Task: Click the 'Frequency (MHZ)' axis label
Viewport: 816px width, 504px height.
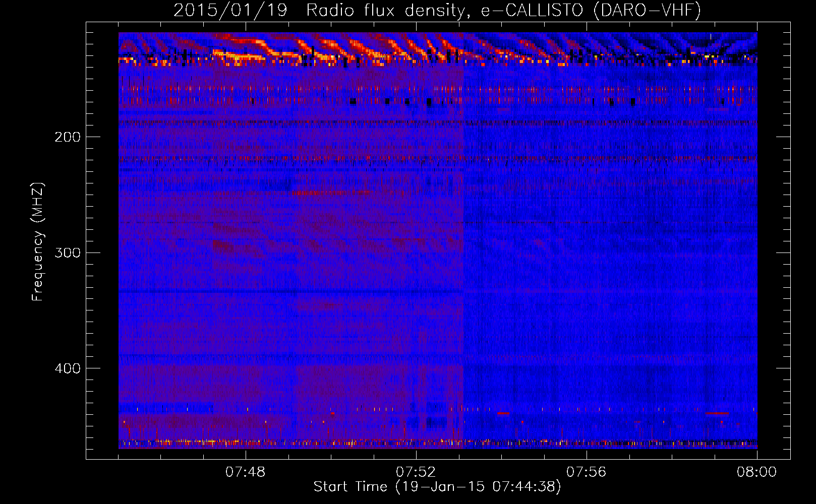Action: 37,242
